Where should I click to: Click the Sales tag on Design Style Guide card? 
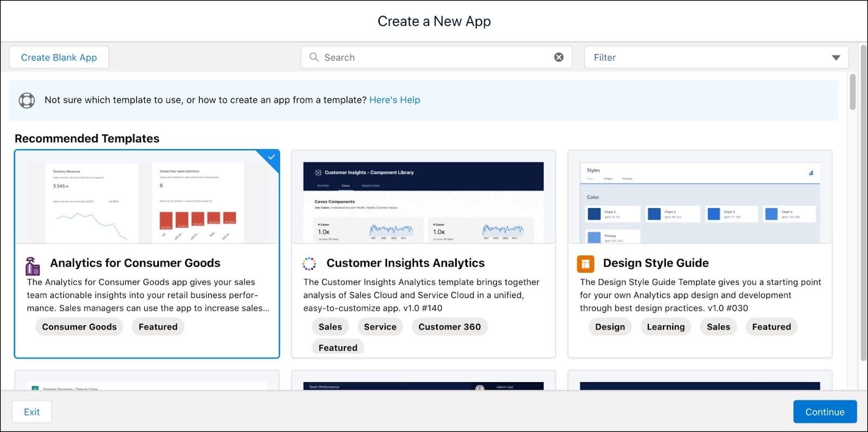pos(718,327)
